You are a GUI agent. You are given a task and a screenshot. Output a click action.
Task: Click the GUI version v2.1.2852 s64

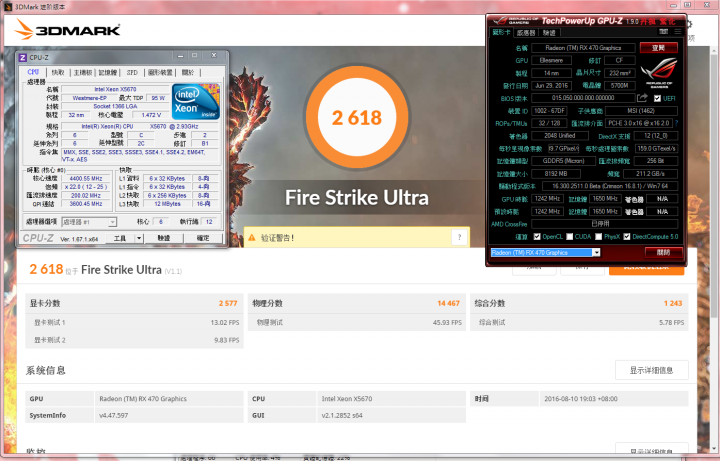pos(342,416)
